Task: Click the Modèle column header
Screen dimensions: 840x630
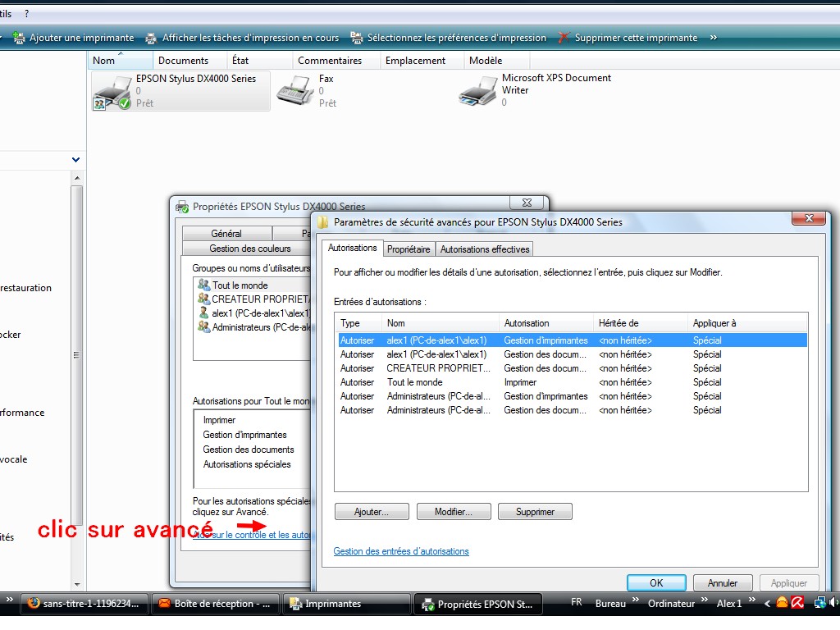Action: click(496, 61)
